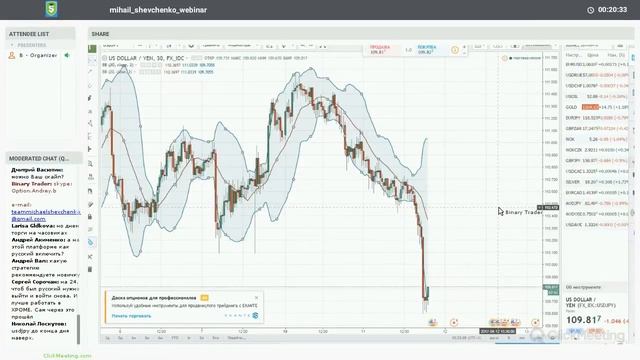Expand the PRESENTERS section in attendee list
Image resolution: width=640 pixels, height=360 pixels.
pyautogui.click(x=12, y=45)
